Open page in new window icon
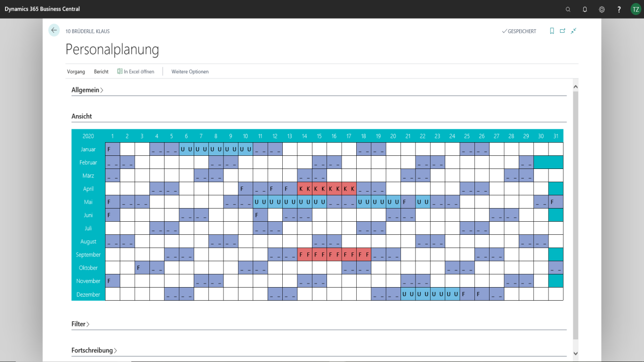 pos(562,31)
